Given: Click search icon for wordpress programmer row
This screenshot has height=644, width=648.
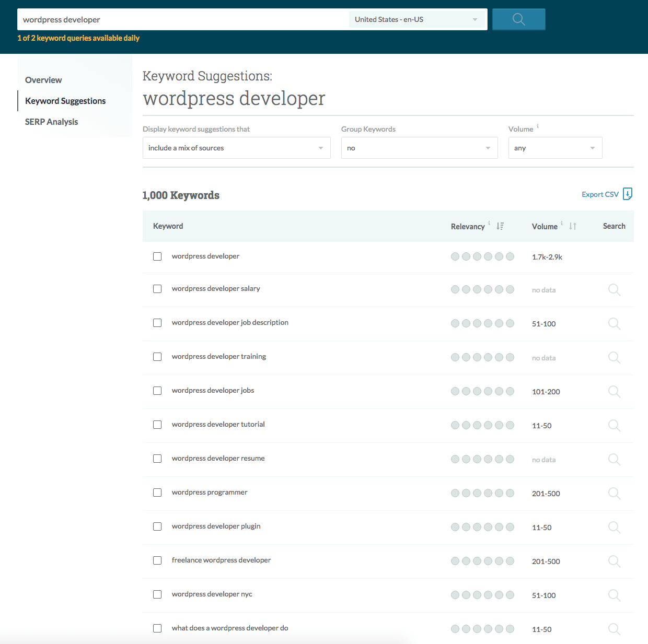Looking at the screenshot, I should (614, 494).
